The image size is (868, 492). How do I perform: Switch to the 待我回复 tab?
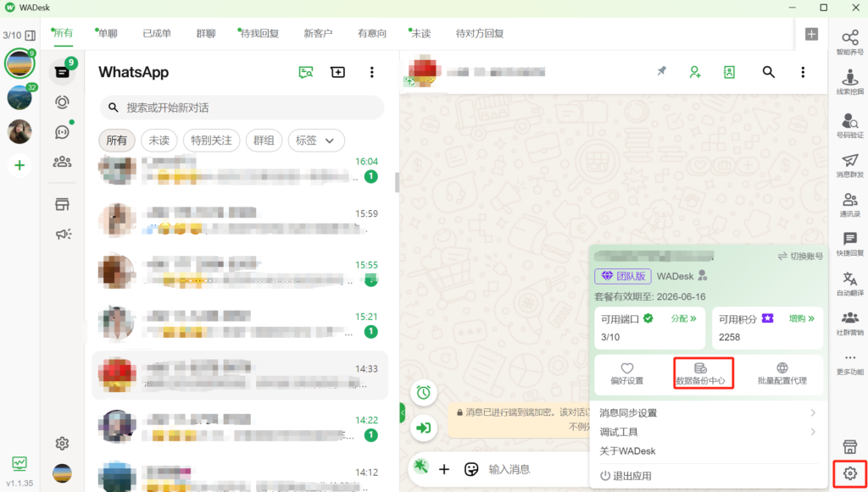click(259, 33)
